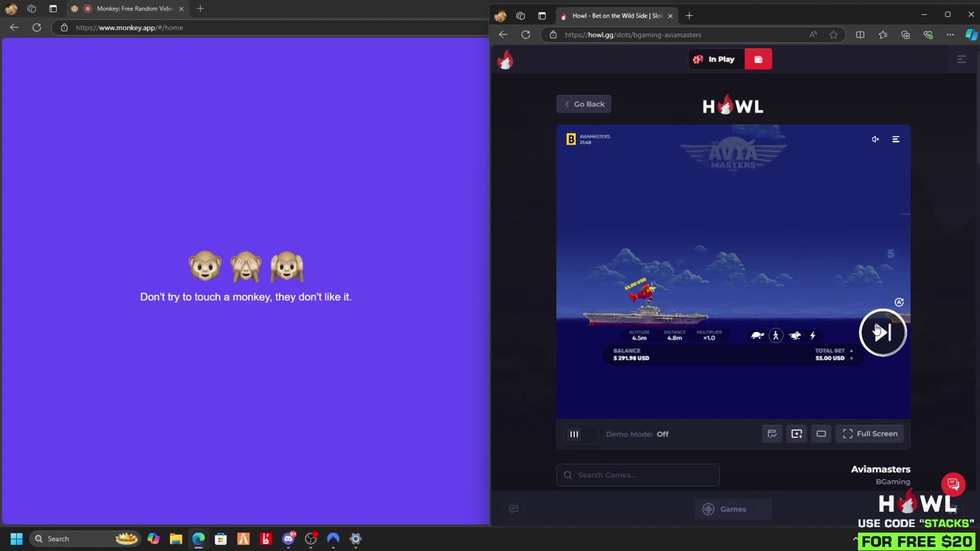Open the red live support chat bubble
This screenshot has height=551, width=980.
pyautogui.click(x=953, y=484)
